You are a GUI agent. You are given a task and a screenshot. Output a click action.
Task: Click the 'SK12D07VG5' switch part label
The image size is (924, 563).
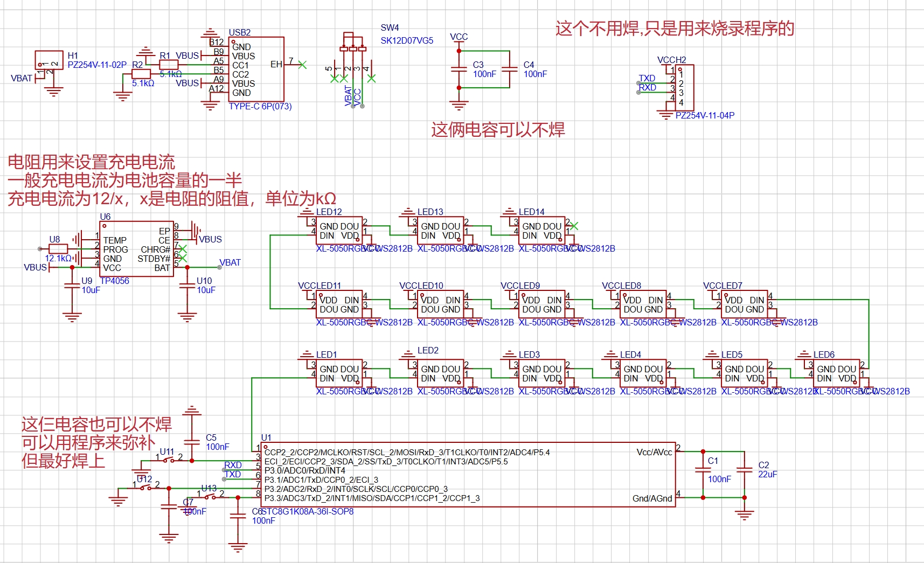click(x=407, y=40)
